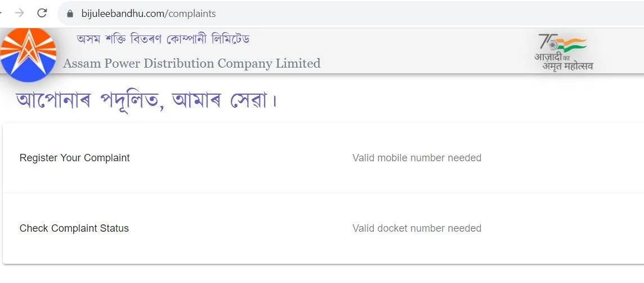
Task: Click 'Assam Power Distribution Company Limited' title
Action: tap(191, 63)
